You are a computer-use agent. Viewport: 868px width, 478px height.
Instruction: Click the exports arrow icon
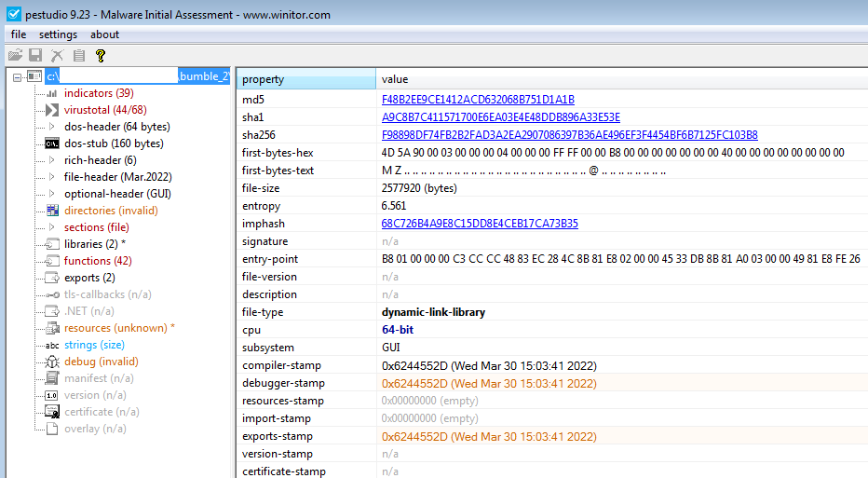[x=52, y=278]
